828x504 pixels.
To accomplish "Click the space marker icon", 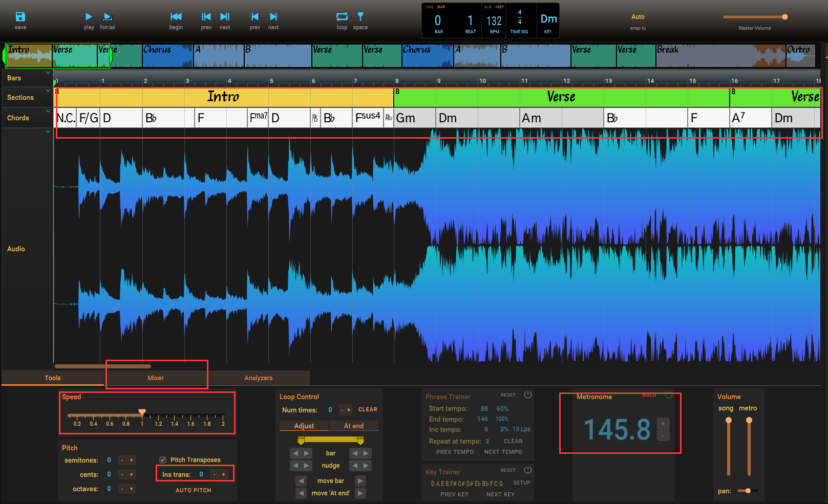I will (x=360, y=17).
